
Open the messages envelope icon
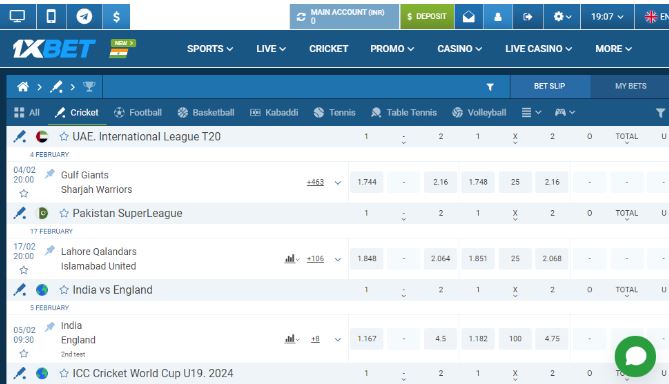pyautogui.click(x=468, y=17)
